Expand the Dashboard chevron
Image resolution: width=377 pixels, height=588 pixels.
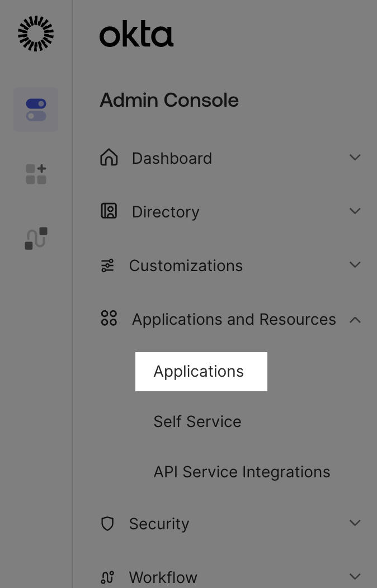355,157
